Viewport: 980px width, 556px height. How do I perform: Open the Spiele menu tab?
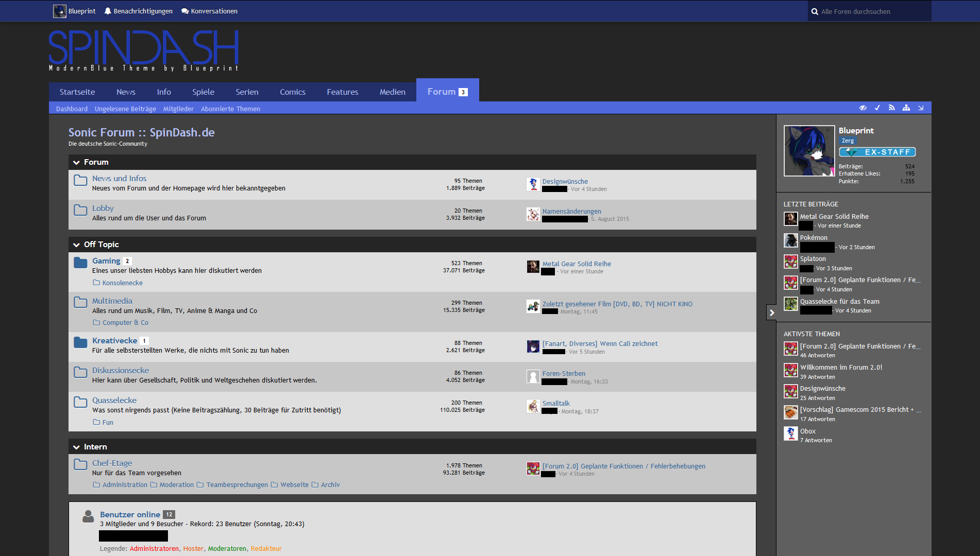point(204,92)
